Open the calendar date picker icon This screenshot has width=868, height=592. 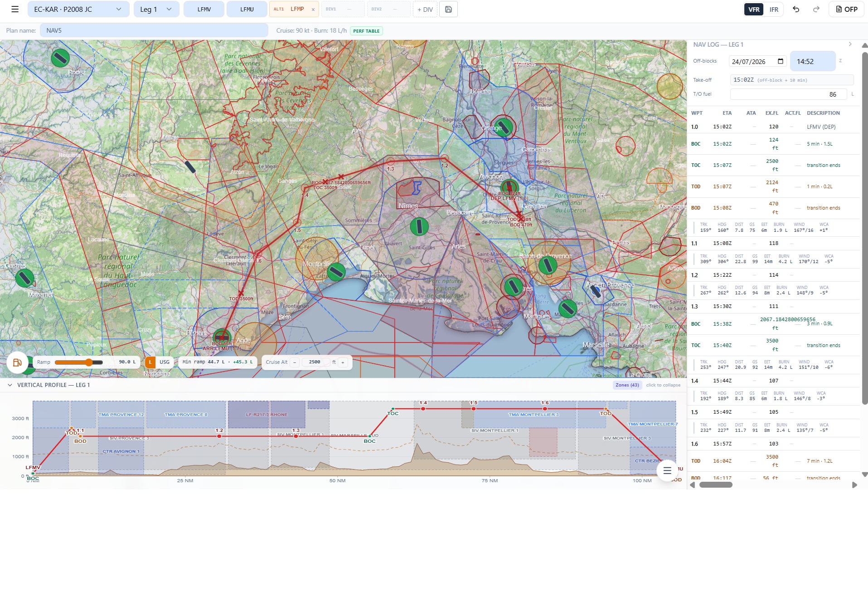coord(781,61)
